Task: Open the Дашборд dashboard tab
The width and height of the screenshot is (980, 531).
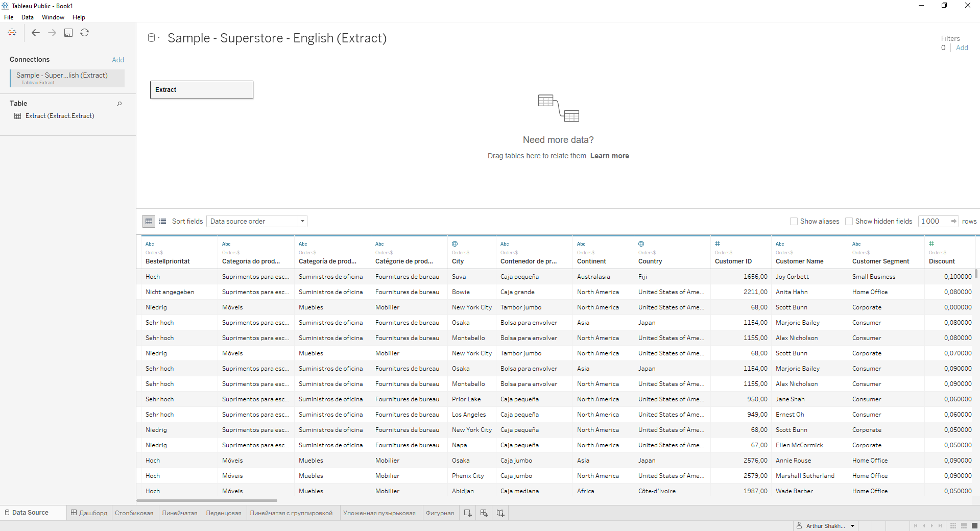Action: pos(89,513)
